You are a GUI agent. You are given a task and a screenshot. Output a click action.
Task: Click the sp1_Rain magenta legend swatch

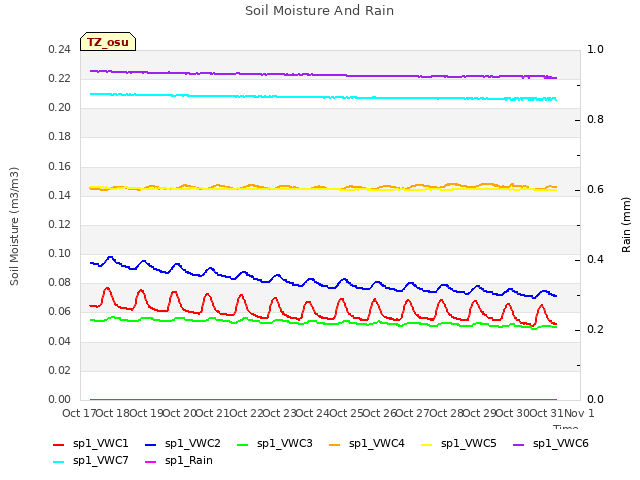(x=151, y=462)
